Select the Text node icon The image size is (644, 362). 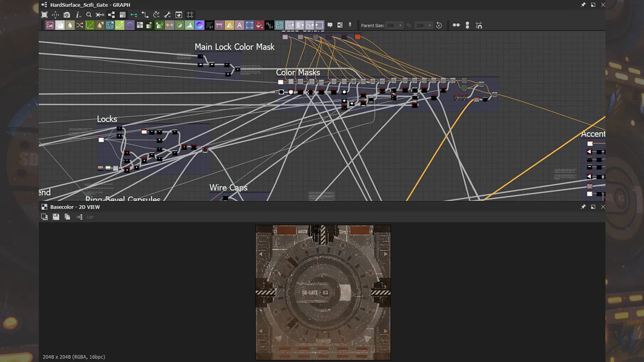point(239,25)
